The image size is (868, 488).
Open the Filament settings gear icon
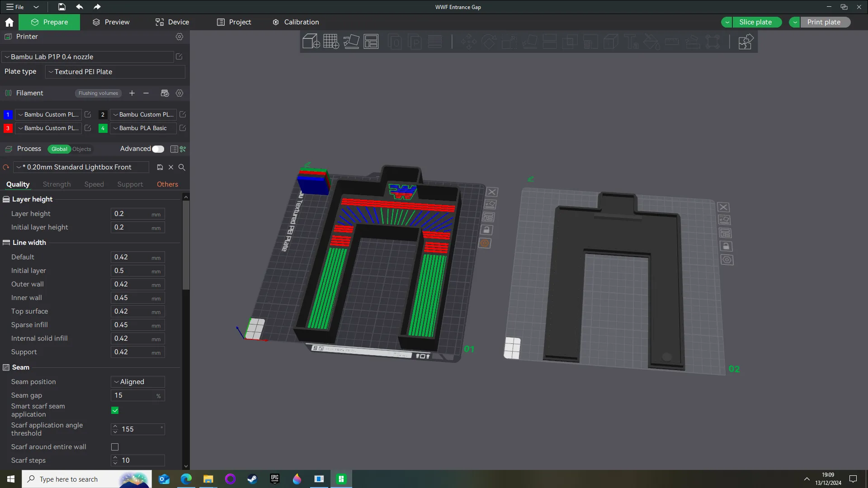pos(179,93)
